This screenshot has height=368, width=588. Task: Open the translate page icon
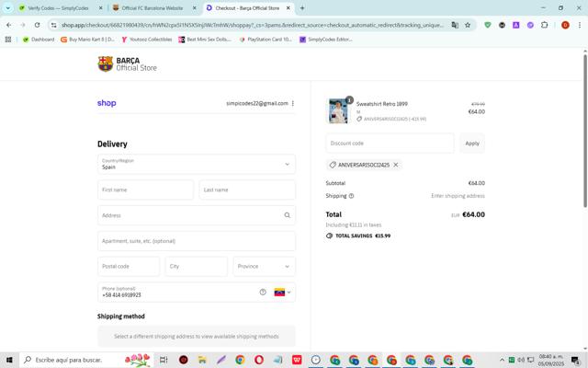(x=455, y=25)
